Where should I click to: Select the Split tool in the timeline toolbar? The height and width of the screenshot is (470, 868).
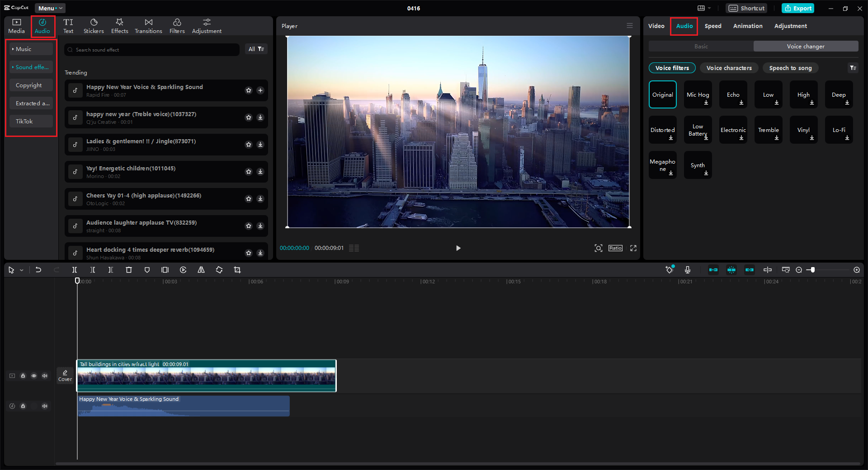pyautogui.click(x=75, y=270)
